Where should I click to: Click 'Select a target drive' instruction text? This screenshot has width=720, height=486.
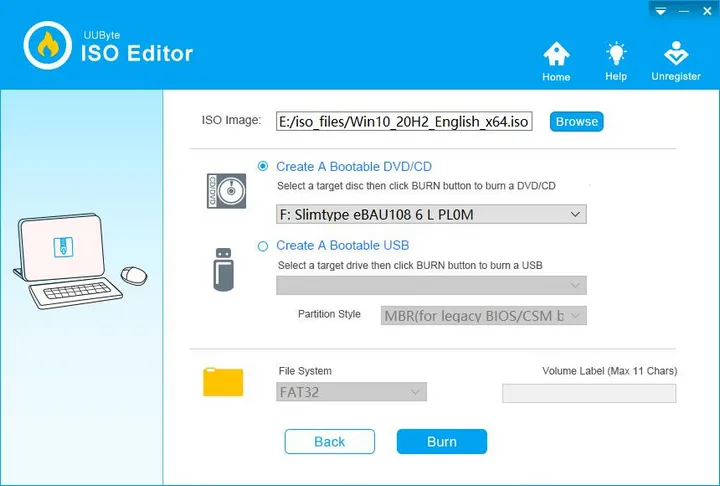[x=410, y=266]
